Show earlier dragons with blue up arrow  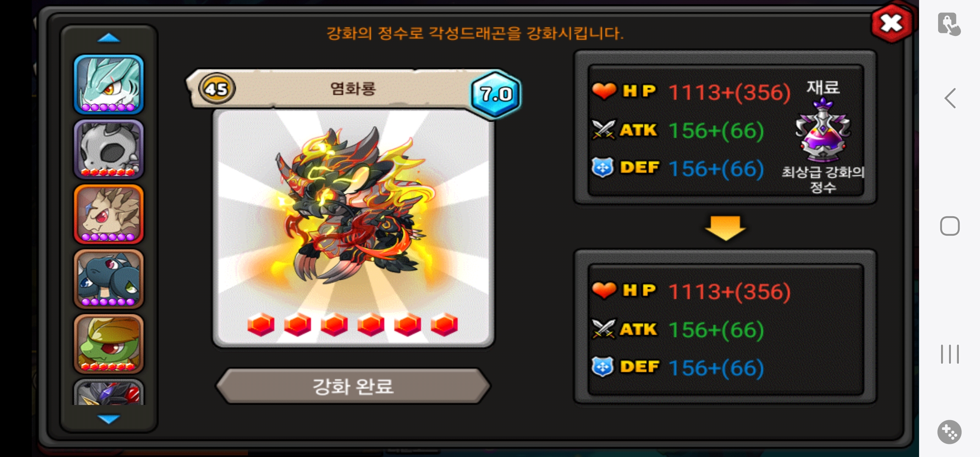coord(109,39)
